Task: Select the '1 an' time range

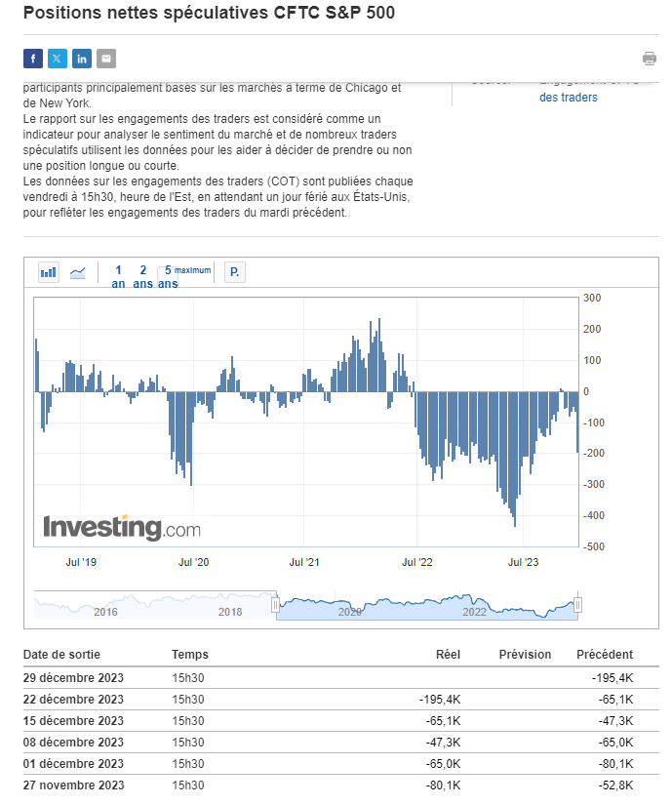Action: click(x=118, y=276)
